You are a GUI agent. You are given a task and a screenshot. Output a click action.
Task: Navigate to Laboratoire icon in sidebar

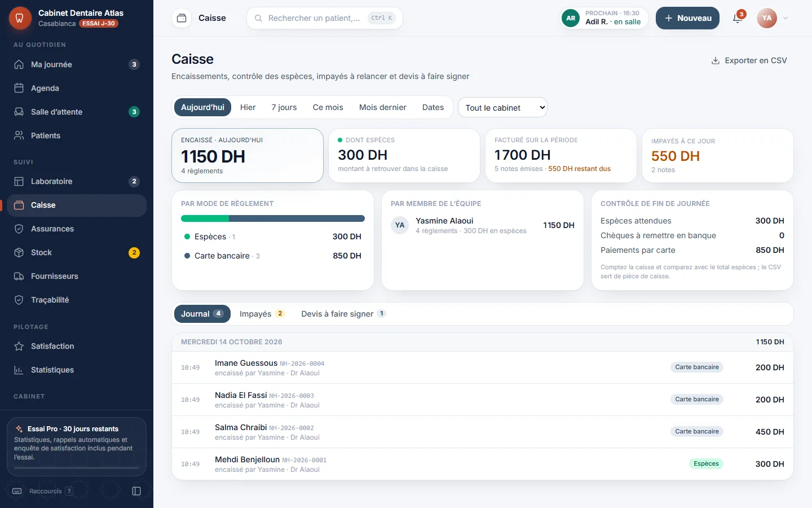point(19,181)
